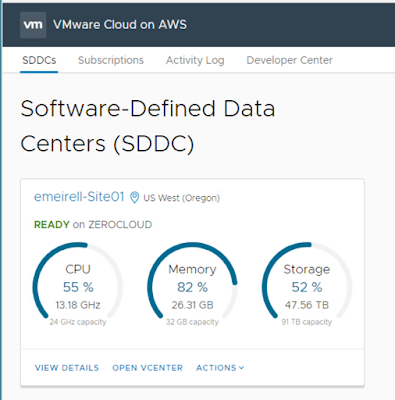Viewport: 395px width, 400px height.
Task: Expand the ACTIONS dropdown chevron
Action: [242, 368]
